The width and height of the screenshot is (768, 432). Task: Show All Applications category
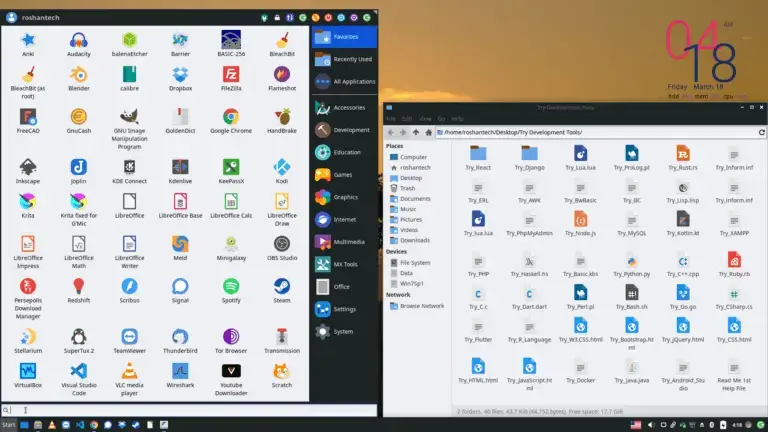point(344,82)
